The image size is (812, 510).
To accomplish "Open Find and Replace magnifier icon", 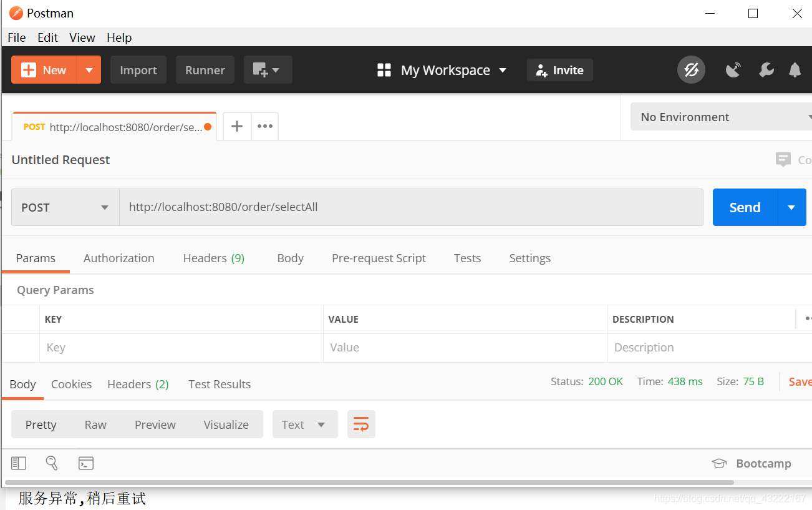I will tap(52, 463).
